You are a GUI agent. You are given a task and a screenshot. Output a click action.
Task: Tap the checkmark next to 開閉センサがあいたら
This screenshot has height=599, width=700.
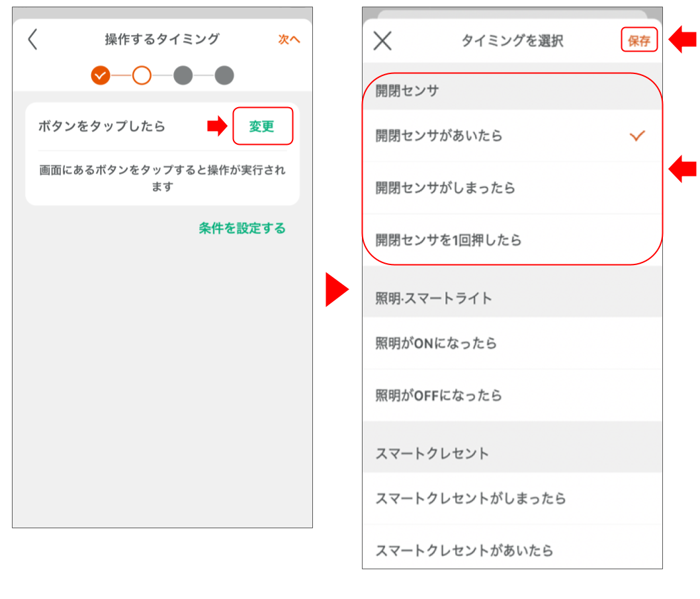pos(637,135)
